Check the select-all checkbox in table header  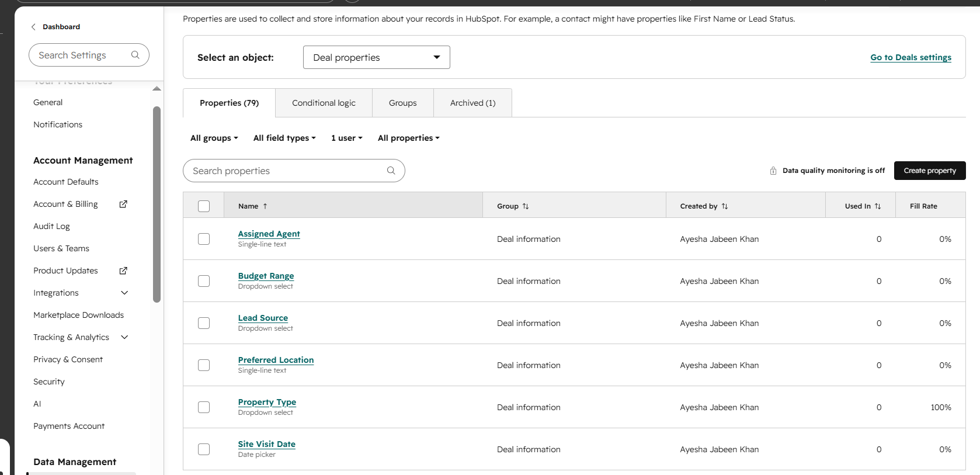tap(204, 206)
